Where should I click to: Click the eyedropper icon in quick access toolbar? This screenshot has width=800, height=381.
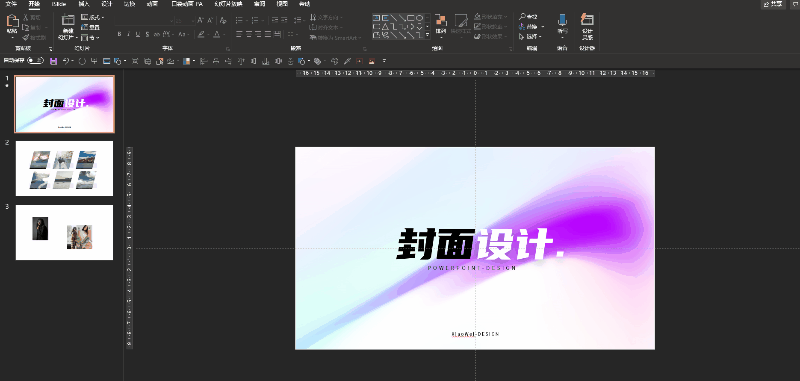point(347,61)
